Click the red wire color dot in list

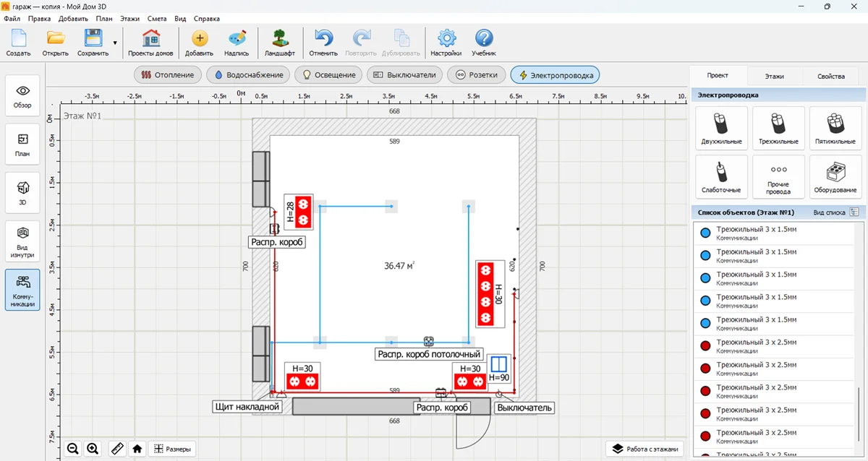[x=705, y=346]
